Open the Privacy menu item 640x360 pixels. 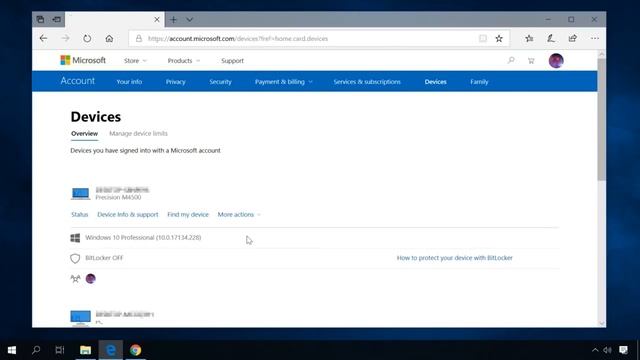point(176,82)
